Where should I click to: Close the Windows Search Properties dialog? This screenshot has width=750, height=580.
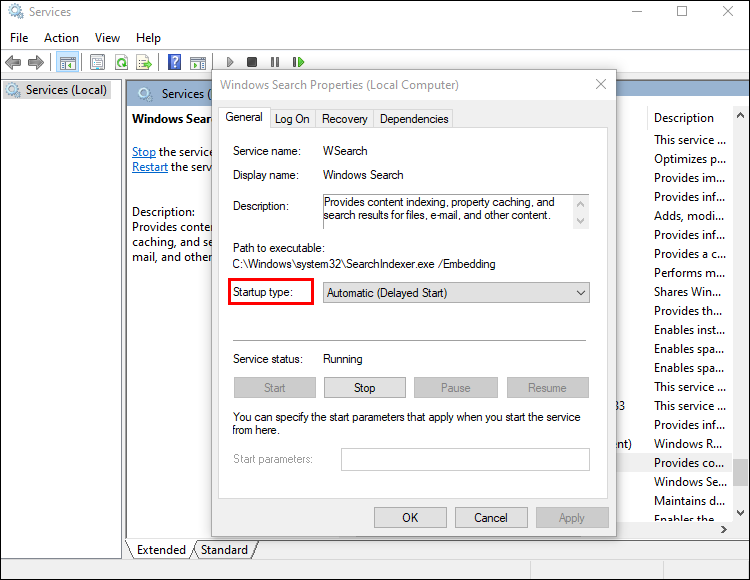(x=601, y=85)
